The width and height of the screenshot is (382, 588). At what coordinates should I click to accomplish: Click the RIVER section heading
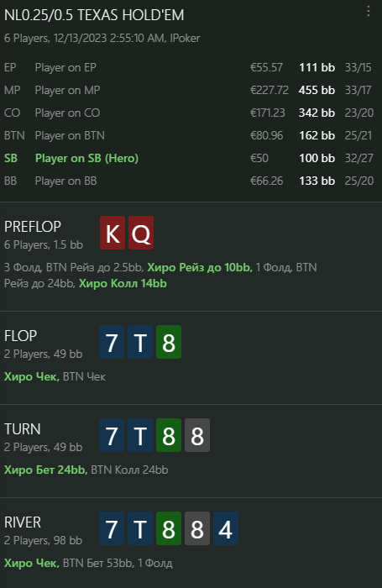click(23, 522)
